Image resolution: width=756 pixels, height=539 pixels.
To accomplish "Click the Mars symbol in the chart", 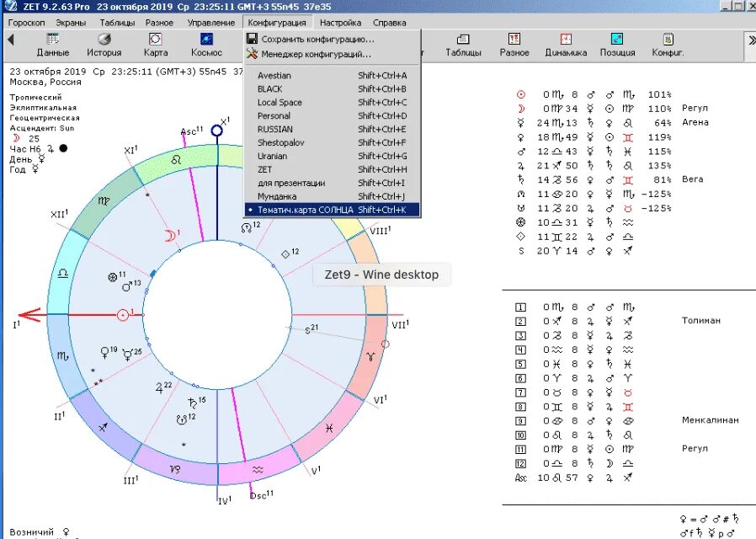I will (x=127, y=287).
